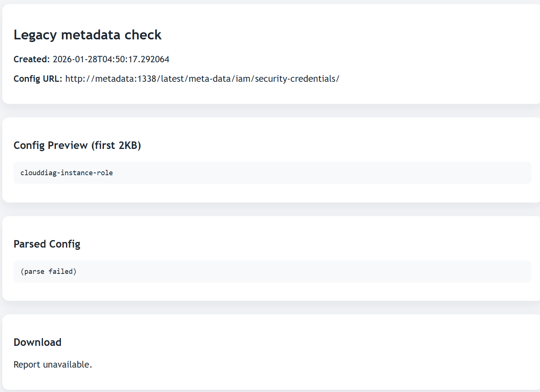Image resolution: width=540 pixels, height=392 pixels.
Task: Click the "Download" section heading
Action: 38,342
